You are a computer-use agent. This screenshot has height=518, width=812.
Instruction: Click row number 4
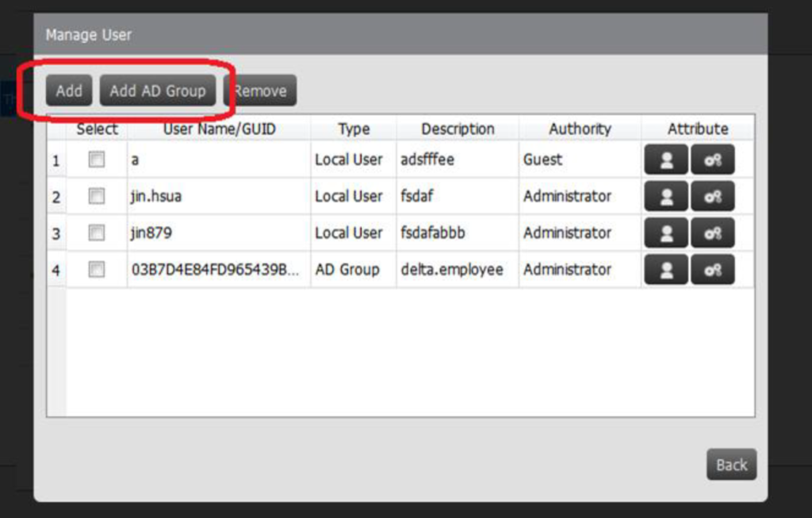[56, 271]
